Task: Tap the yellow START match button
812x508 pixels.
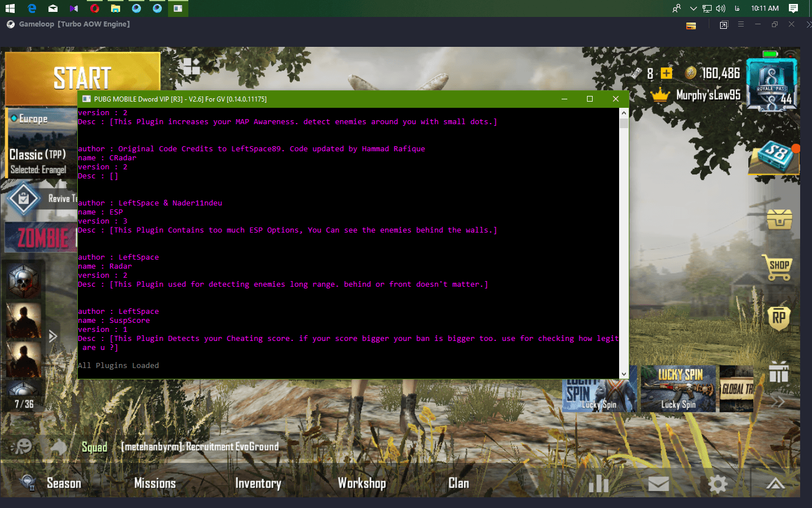Action: point(82,78)
